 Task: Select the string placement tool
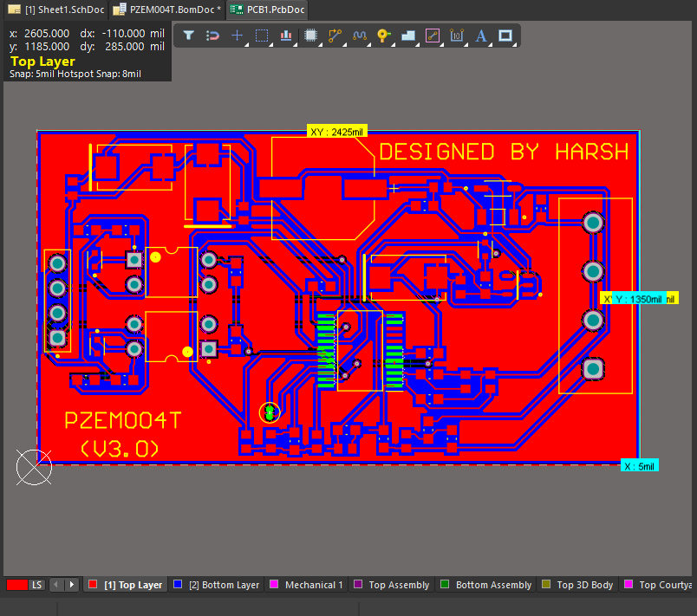coord(481,36)
